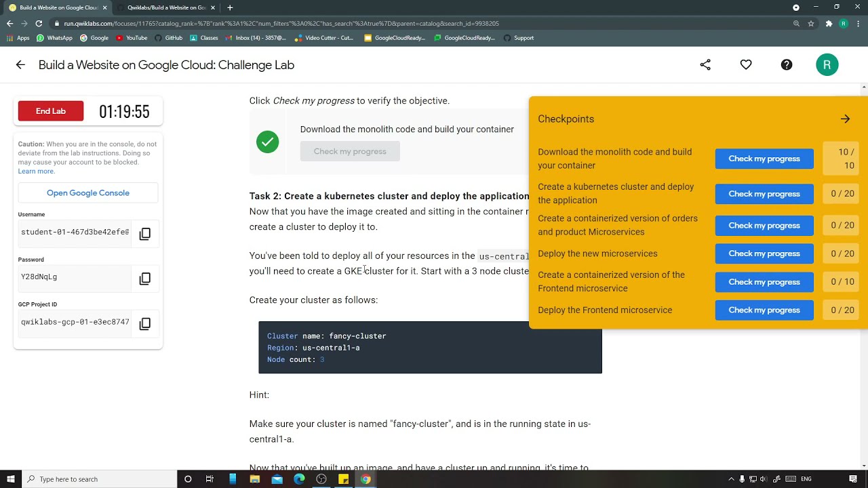This screenshot has width=868, height=488.
Task: Click the browser address bar URL
Action: click(281, 24)
